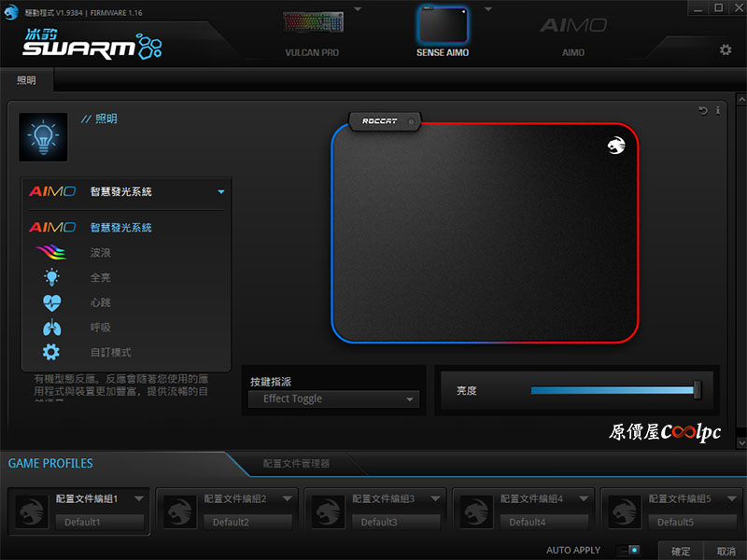Choose the fully lit bulb icon

(x=51, y=277)
